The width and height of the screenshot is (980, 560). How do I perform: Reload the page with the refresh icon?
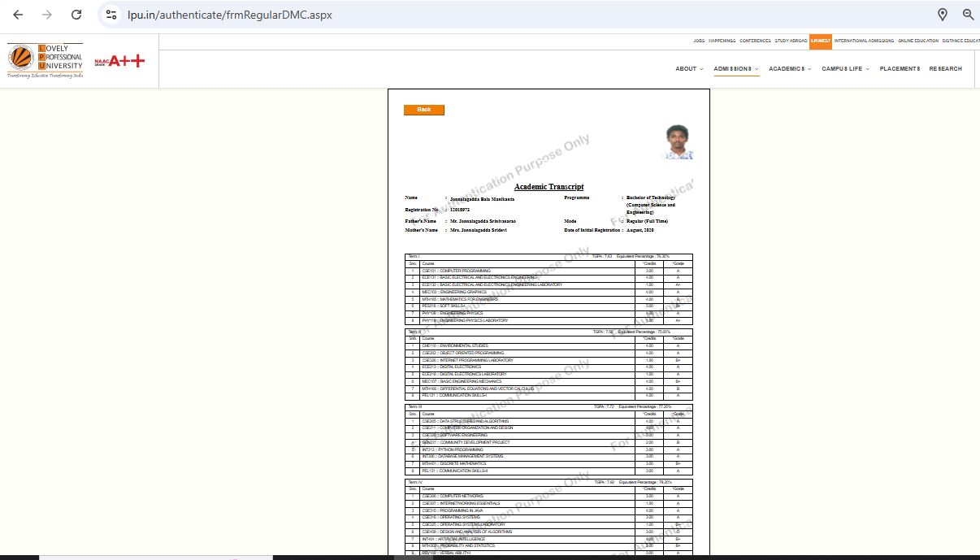76,15
